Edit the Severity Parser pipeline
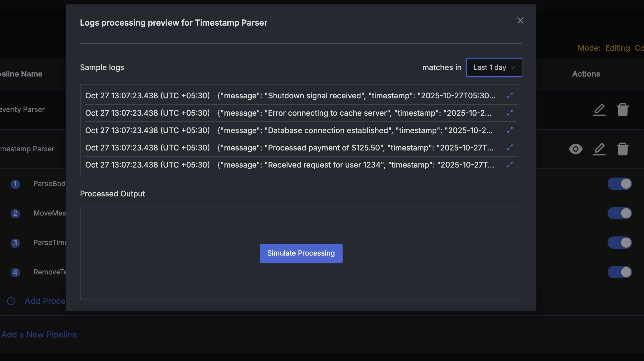644x361 pixels. 599,109
